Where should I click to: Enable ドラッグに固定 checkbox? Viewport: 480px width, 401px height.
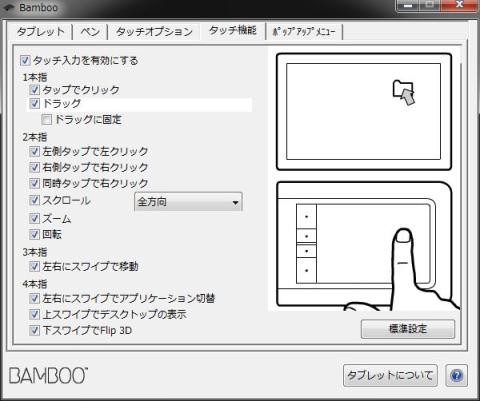[47, 119]
